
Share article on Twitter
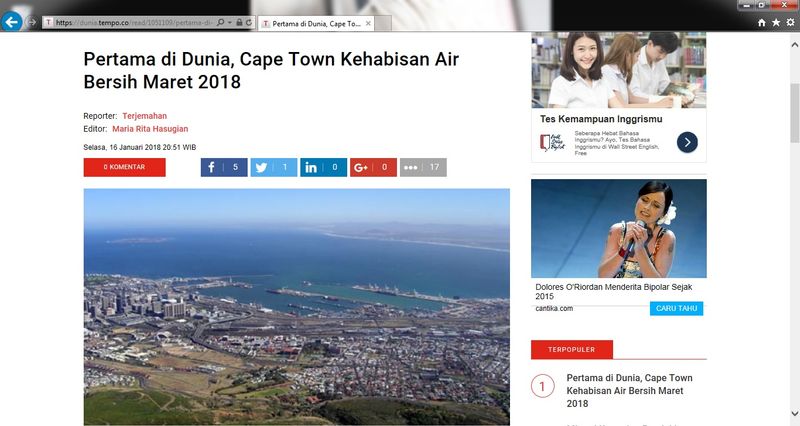pyautogui.click(x=273, y=167)
